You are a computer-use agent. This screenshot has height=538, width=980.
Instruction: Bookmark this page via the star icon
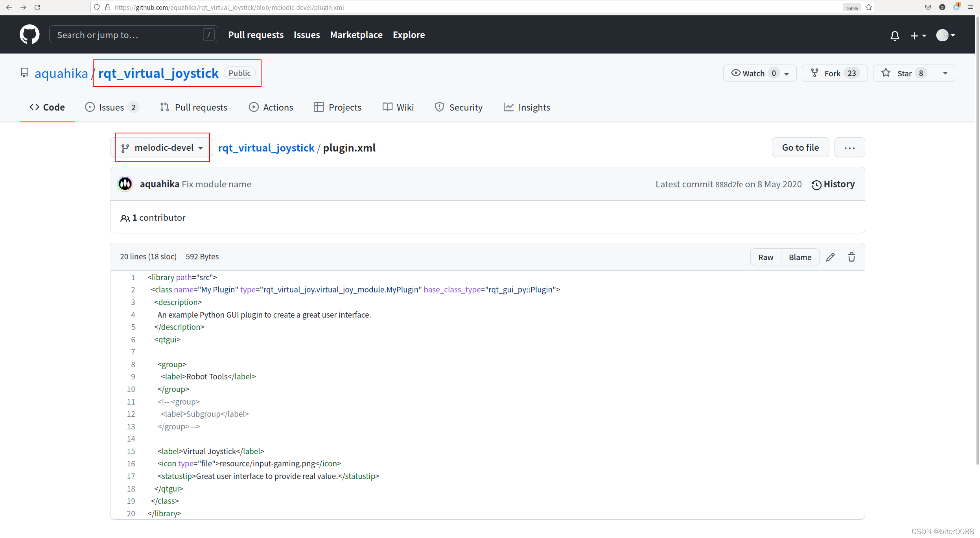pos(869,7)
